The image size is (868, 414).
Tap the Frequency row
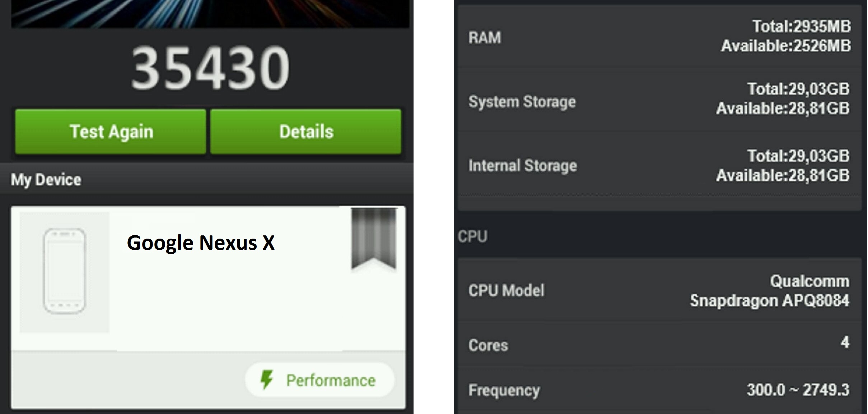659,390
